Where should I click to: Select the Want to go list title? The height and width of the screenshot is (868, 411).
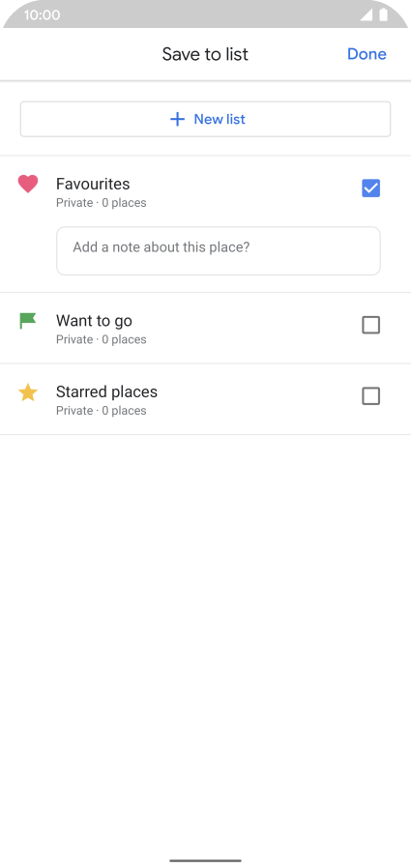[x=94, y=321]
